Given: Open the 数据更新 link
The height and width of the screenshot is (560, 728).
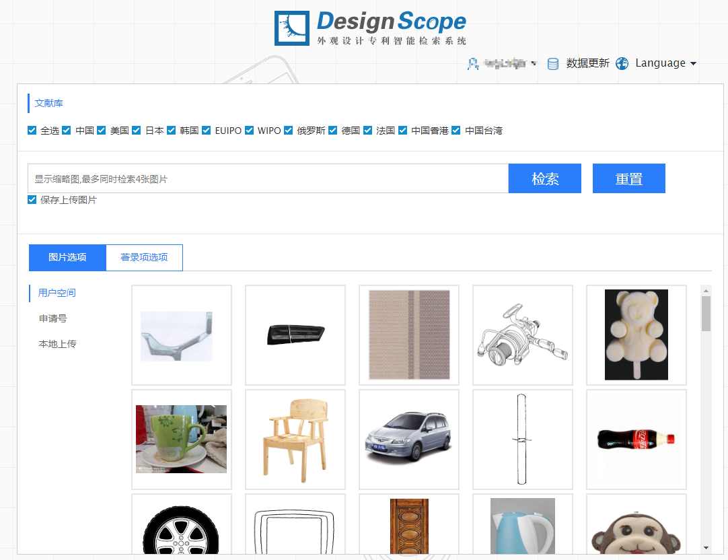Looking at the screenshot, I should coord(587,63).
